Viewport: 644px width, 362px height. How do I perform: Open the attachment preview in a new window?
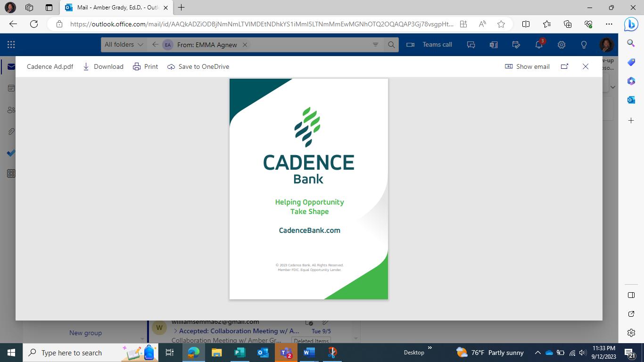coord(564,66)
